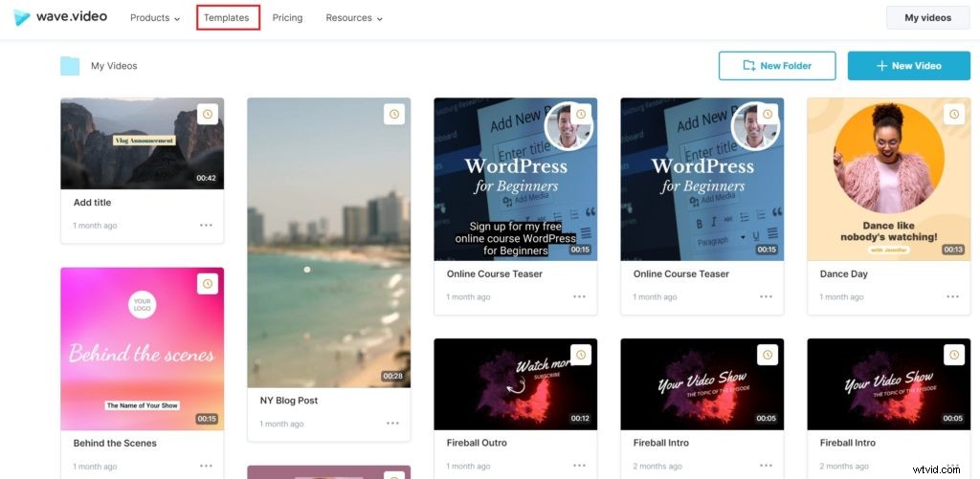Open the Dance like nobody's watching thumbnail
The height and width of the screenshot is (479, 980).
coord(889,179)
